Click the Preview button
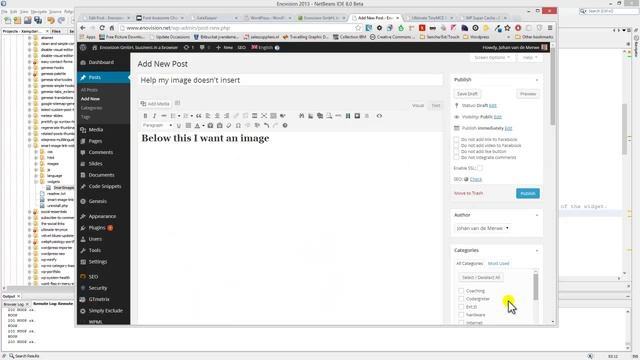Screen dimensions: 640x360 (528, 94)
